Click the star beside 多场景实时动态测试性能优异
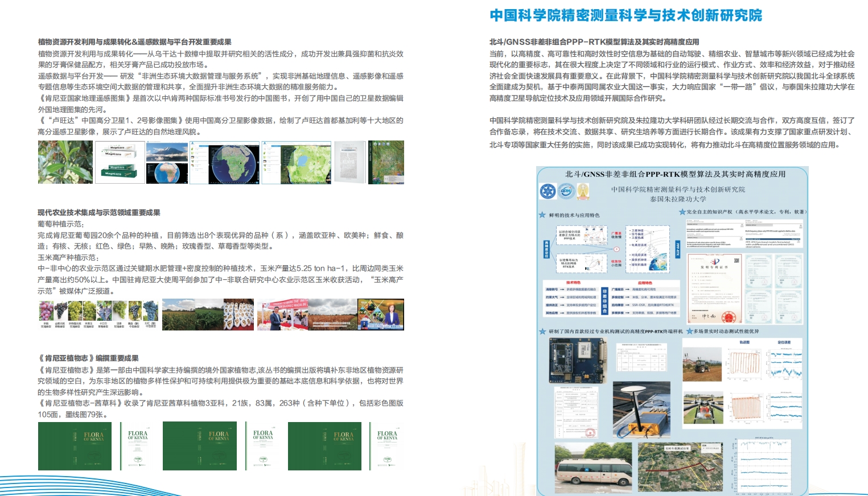Image resolution: width=868 pixels, height=496 pixels. click(689, 331)
